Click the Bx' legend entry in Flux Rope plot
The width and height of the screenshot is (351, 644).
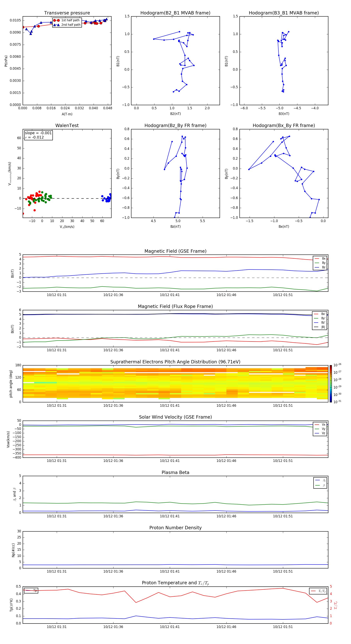pyautogui.click(x=320, y=314)
